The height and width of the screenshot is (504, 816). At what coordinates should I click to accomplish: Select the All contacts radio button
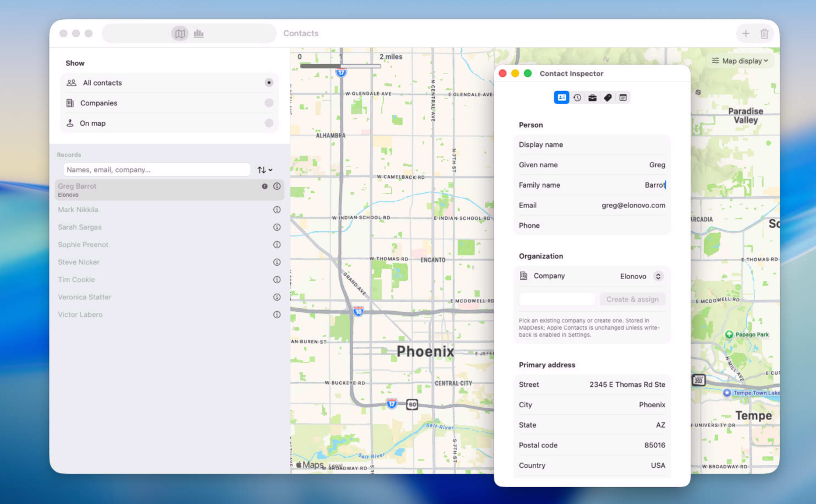(x=269, y=83)
